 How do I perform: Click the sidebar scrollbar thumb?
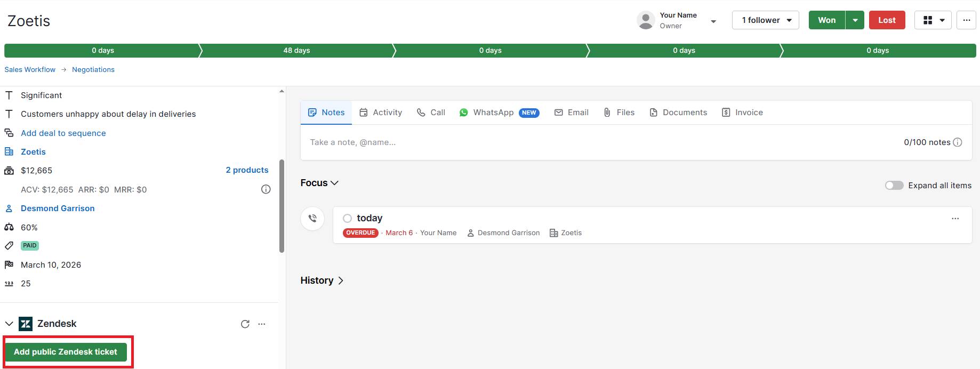point(282,206)
